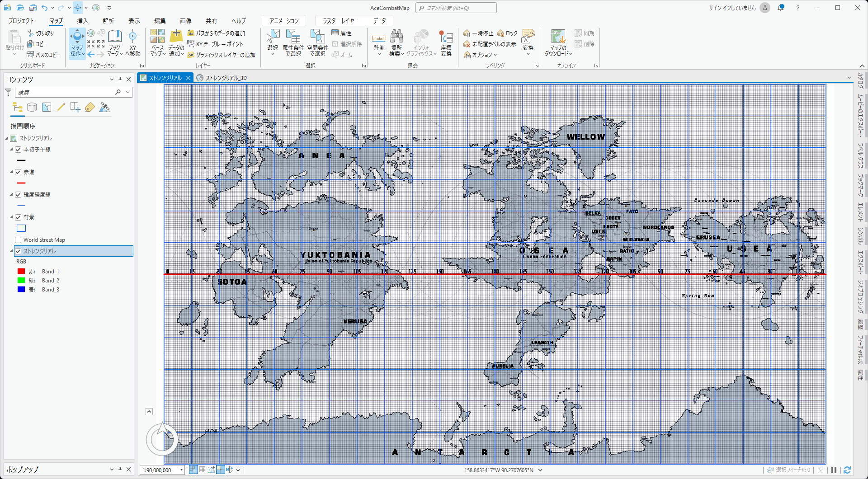Viewport: 868px width, 479px height.
Task: Switch Contents to list by labeling
Action: (90, 107)
